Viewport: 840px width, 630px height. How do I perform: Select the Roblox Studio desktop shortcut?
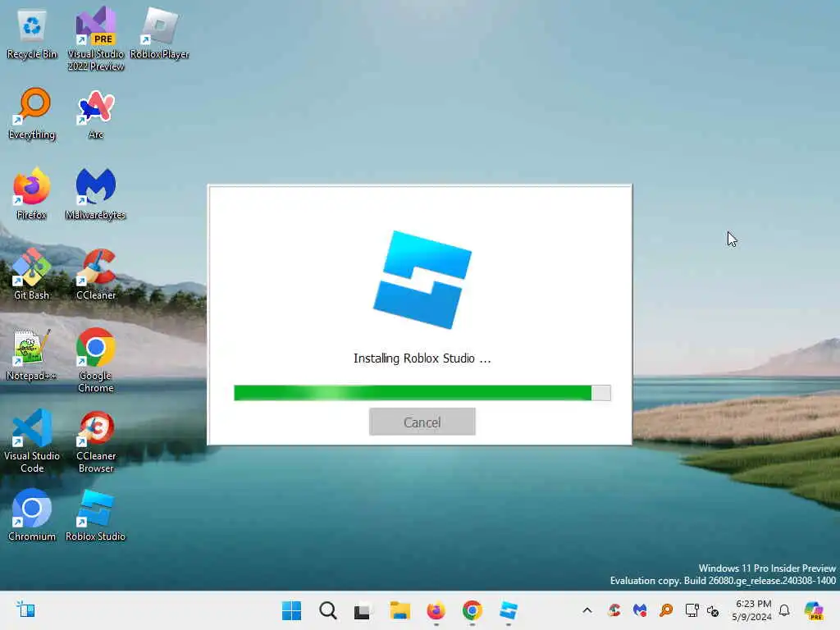point(95,515)
